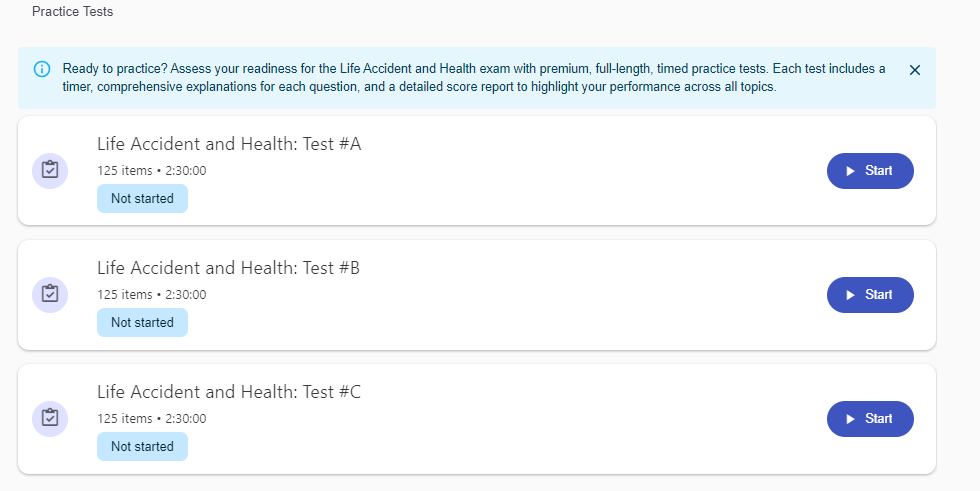The width and height of the screenshot is (980, 491).
Task: Start Life Accident and Health Test #B
Action: click(870, 295)
